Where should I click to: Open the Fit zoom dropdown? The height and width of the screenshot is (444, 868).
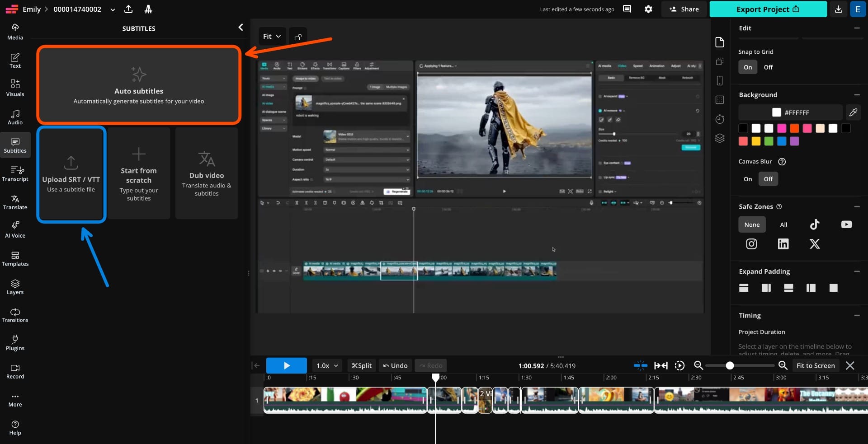point(271,36)
